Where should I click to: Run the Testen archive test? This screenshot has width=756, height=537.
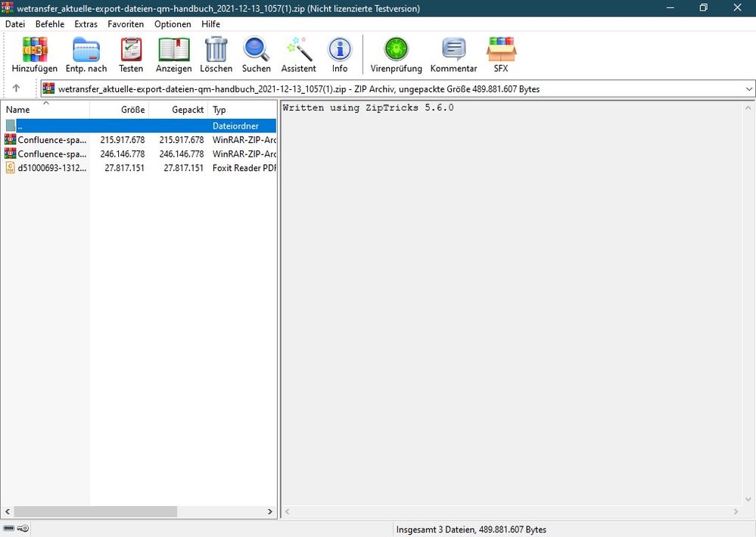click(x=131, y=50)
